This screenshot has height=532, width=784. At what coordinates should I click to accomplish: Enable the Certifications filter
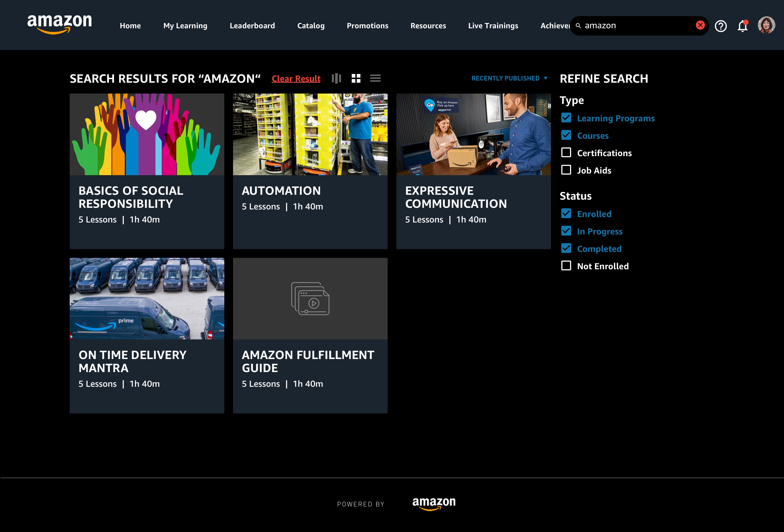[566, 152]
